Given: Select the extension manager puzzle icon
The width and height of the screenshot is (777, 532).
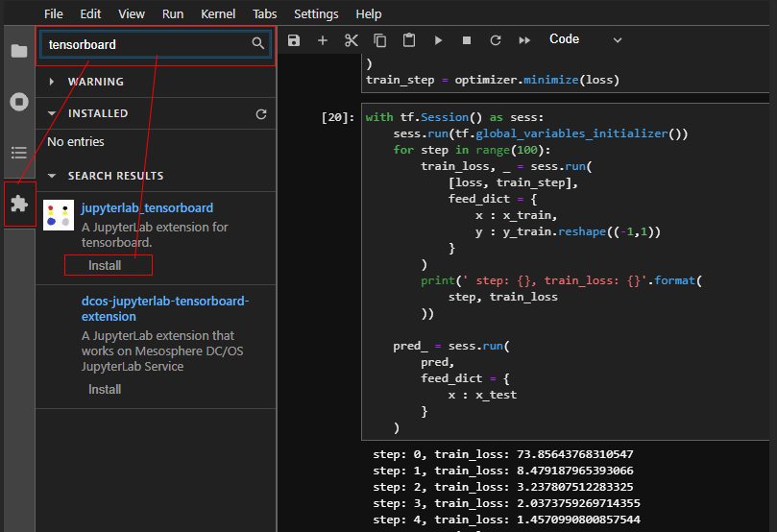Looking at the screenshot, I should tap(19, 204).
